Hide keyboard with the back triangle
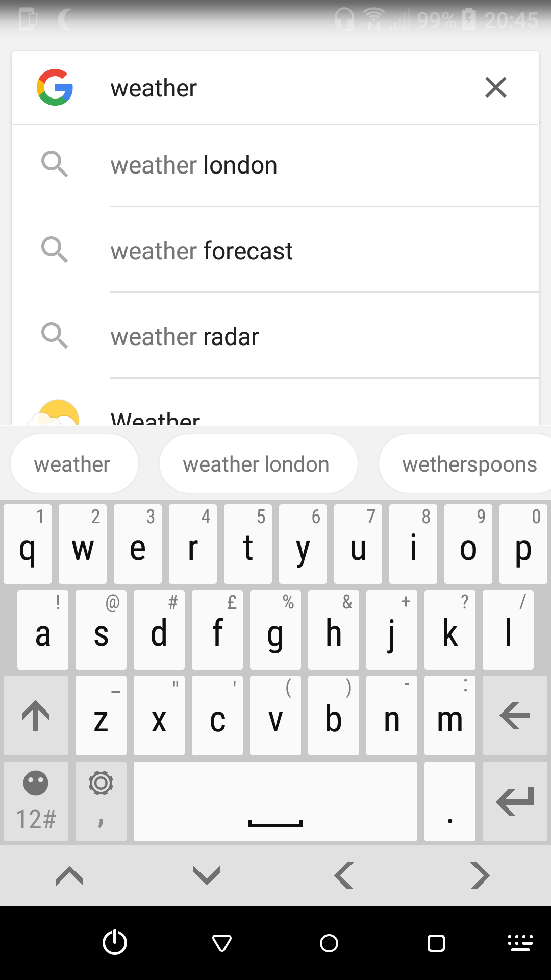Viewport: 551px width, 980px height. point(222,943)
